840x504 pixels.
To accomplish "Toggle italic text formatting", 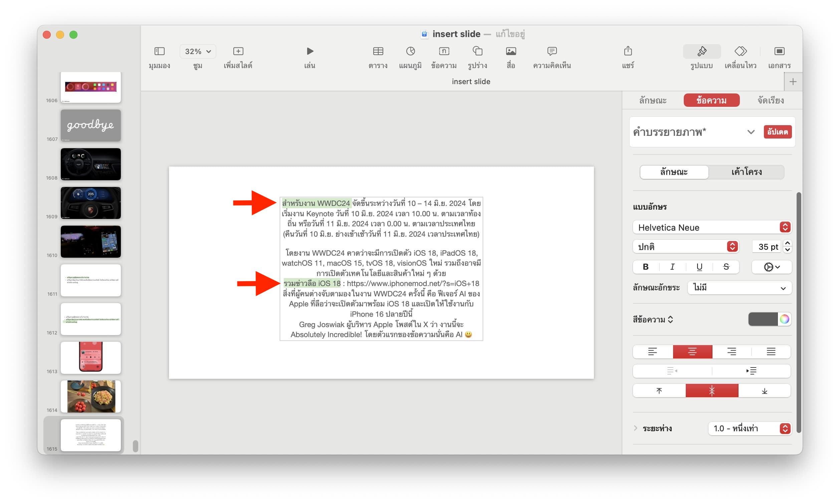I will point(672,267).
